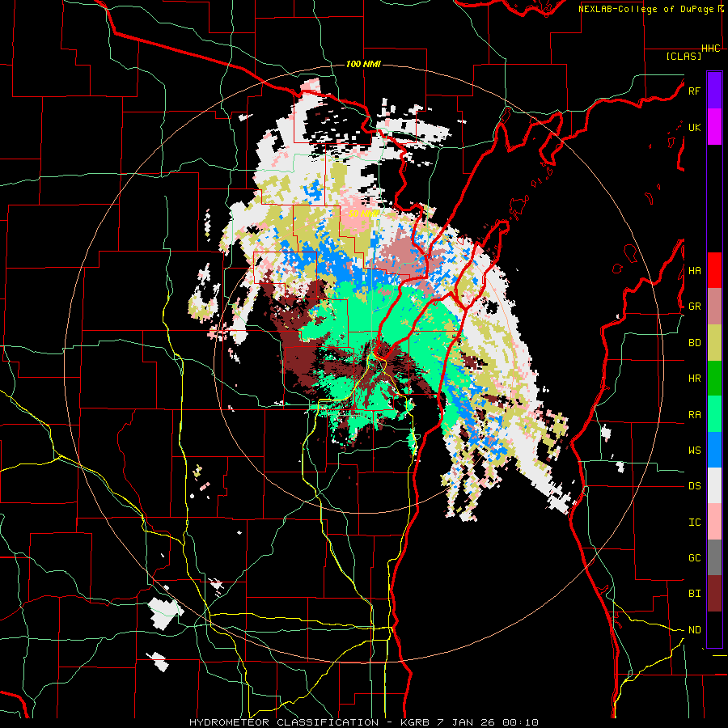This screenshot has width=728, height=728.
Task: Click the 'ND' legend label
Action: pos(694,630)
